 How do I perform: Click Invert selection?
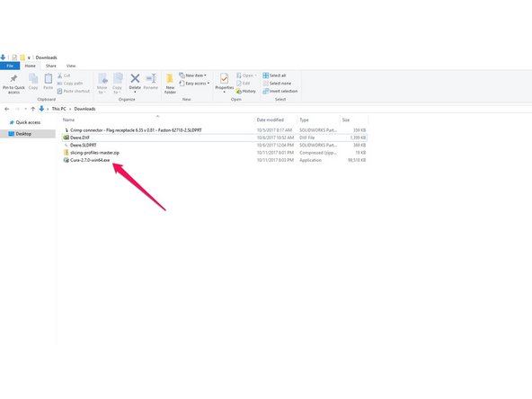280,91
